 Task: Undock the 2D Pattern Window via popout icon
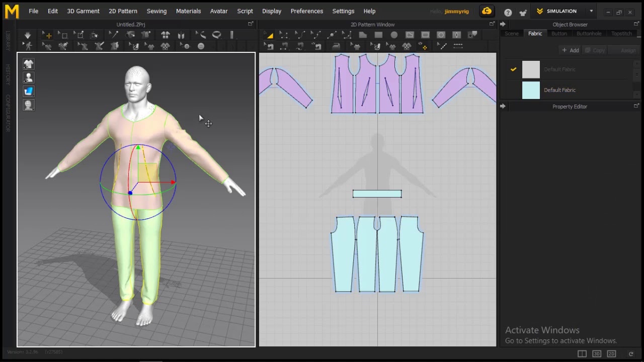point(492,24)
